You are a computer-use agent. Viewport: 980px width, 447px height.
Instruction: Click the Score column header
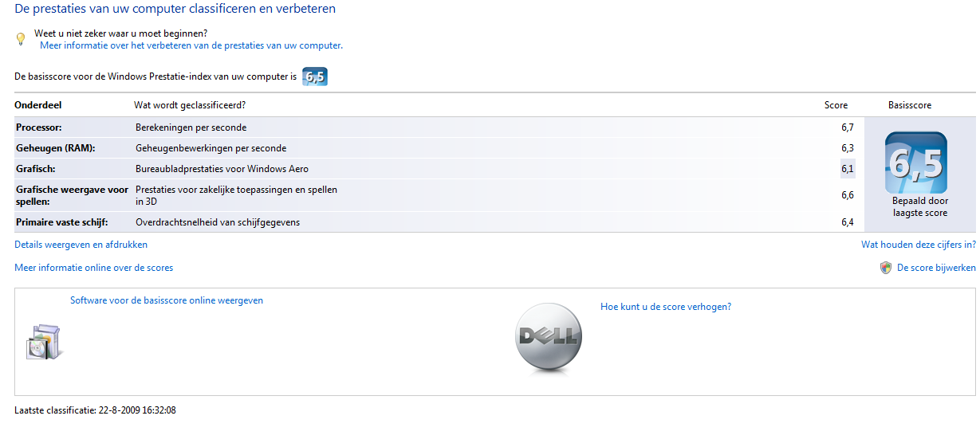click(836, 105)
